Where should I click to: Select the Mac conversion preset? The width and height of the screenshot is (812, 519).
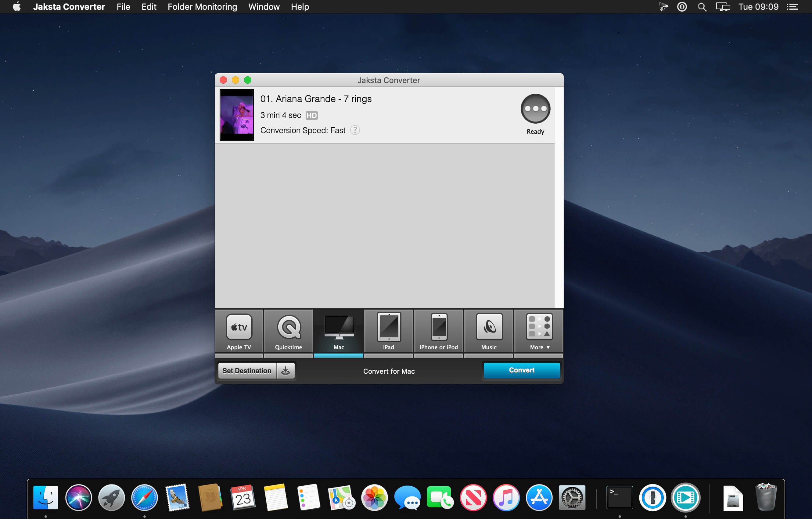tap(339, 331)
